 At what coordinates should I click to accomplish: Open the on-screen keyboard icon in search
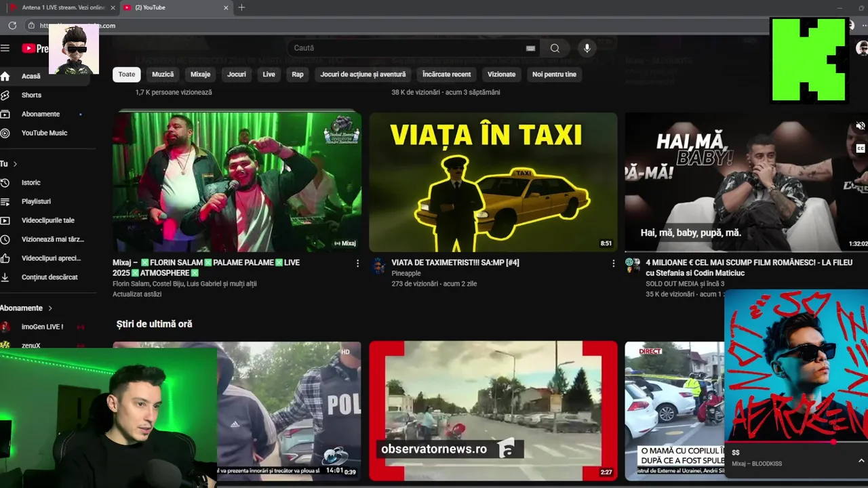pyautogui.click(x=530, y=48)
